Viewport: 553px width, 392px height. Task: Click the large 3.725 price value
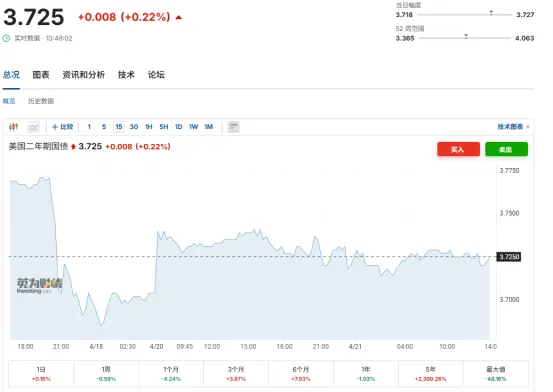point(34,17)
